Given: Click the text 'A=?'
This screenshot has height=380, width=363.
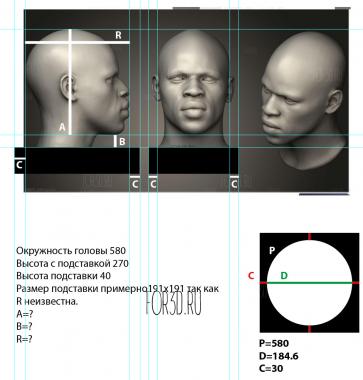Looking at the screenshot, I should 25,314.
